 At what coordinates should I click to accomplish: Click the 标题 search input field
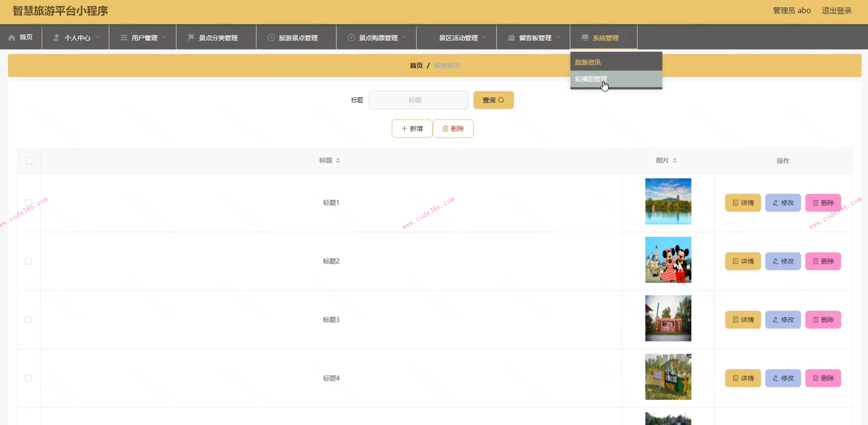pyautogui.click(x=418, y=100)
